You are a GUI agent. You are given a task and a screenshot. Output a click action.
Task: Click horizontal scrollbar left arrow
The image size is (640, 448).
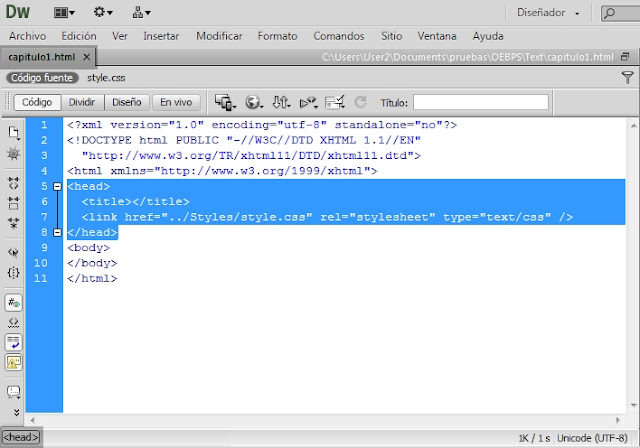(x=32, y=420)
